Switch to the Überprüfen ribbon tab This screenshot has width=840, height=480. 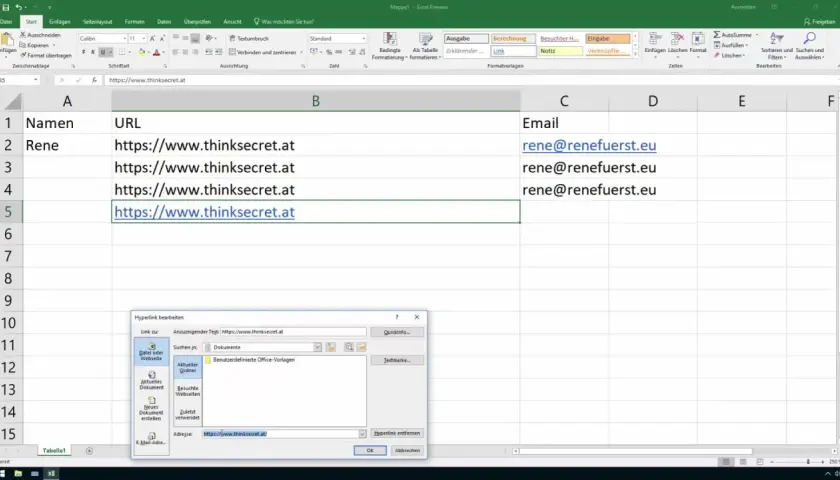(x=196, y=22)
